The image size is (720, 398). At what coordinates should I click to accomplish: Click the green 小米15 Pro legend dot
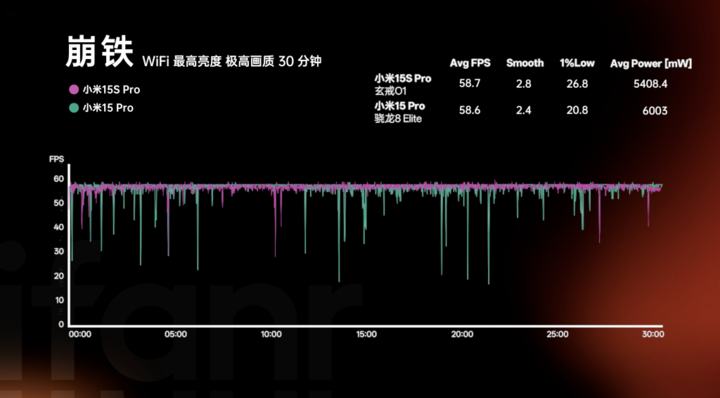[x=74, y=108]
